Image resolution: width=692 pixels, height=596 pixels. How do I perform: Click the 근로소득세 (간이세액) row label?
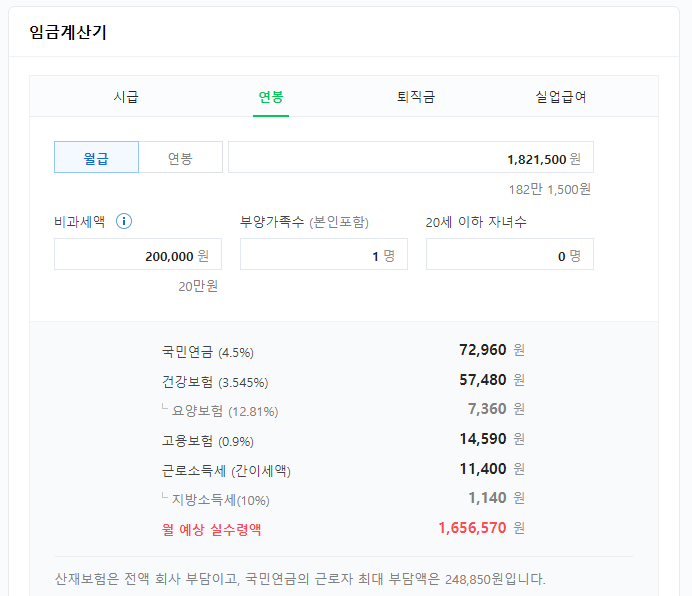[x=226, y=471]
